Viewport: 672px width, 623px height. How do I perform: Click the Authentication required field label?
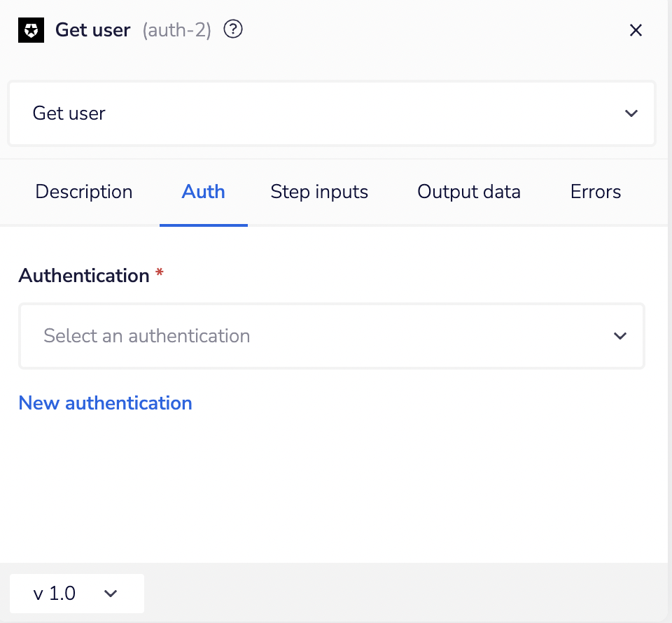pos(83,275)
